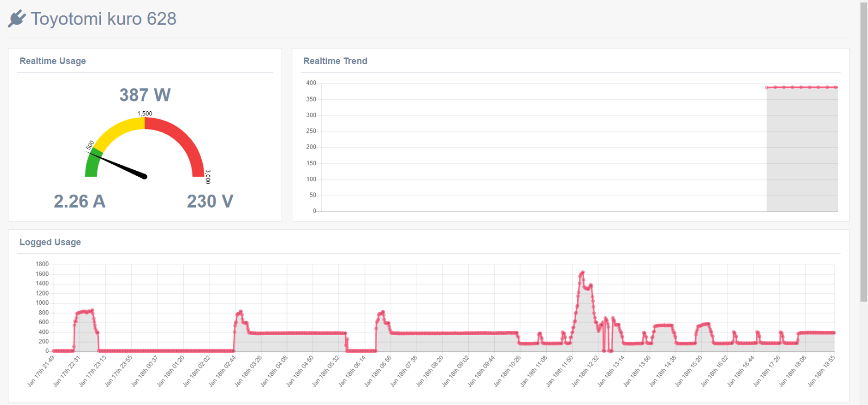Image resolution: width=868 pixels, height=405 pixels.
Task: Click the 400 y-axis label in Realtime Trend
Action: click(x=311, y=83)
